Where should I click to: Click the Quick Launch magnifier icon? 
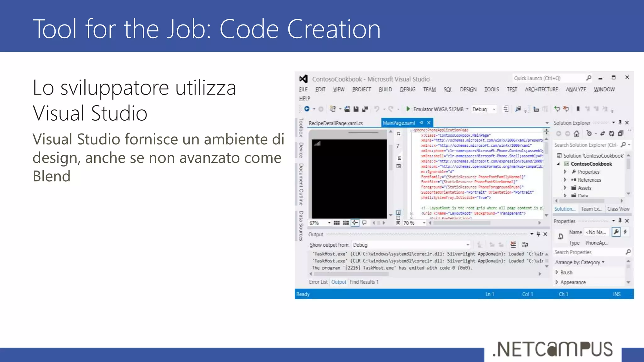click(x=589, y=78)
